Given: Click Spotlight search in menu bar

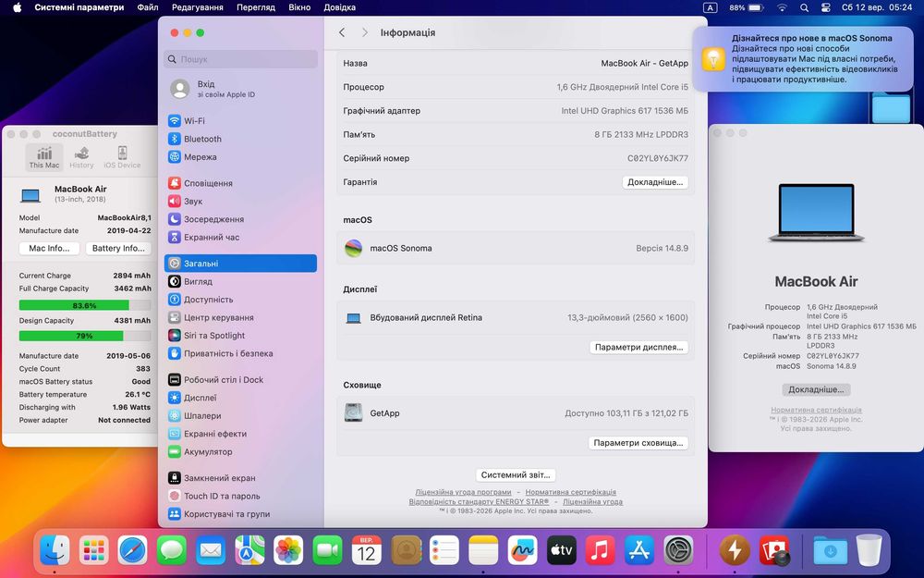Looking at the screenshot, I should click(805, 7).
